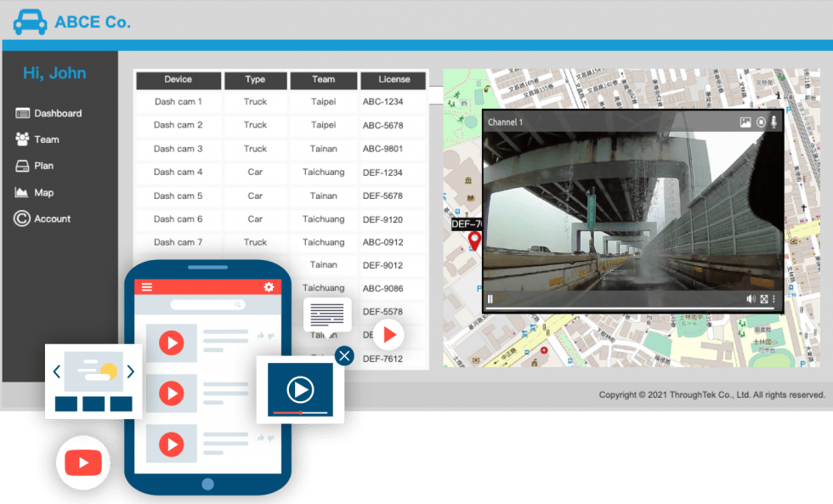The image size is (833, 504).
Task: Click the gear settings icon on phone
Action: click(269, 287)
